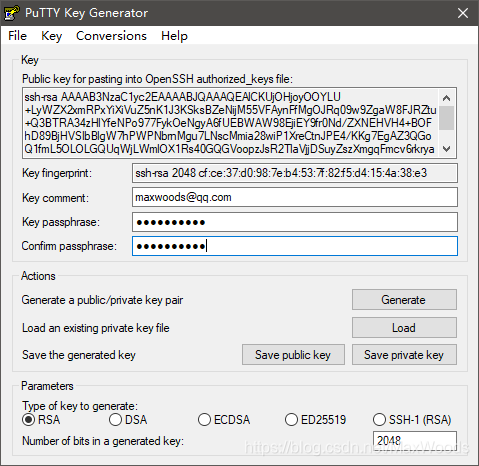This screenshot has height=466, width=479.
Task: Click Save private key button
Action: [x=404, y=355]
